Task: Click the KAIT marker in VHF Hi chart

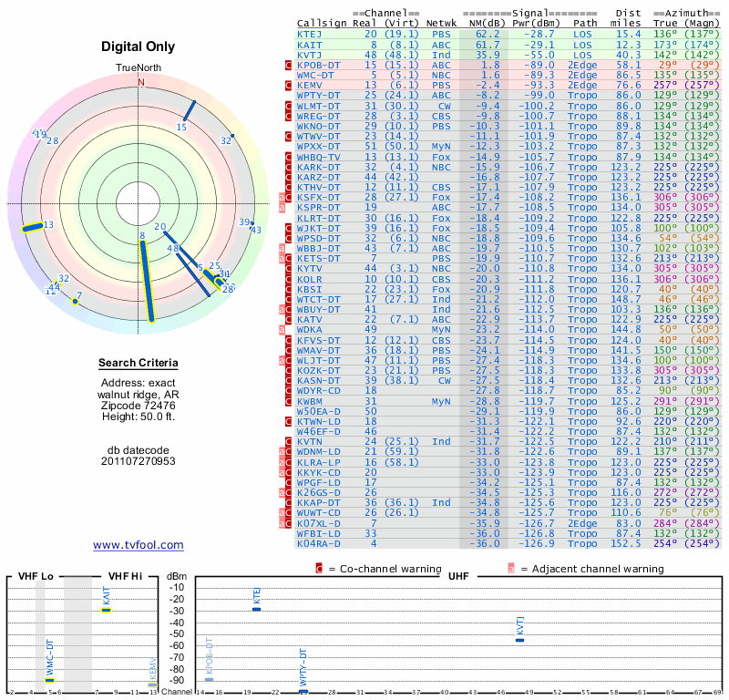Action: (x=107, y=610)
